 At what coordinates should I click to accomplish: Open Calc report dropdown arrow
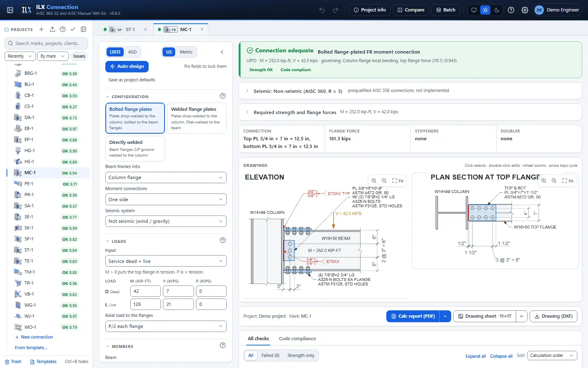pyautogui.click(x=445, y=316)
